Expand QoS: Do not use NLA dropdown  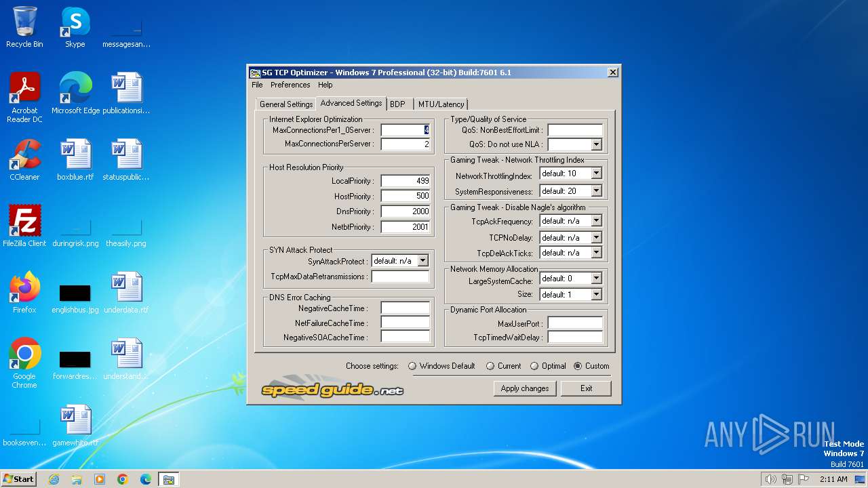[x=596, y=144]
